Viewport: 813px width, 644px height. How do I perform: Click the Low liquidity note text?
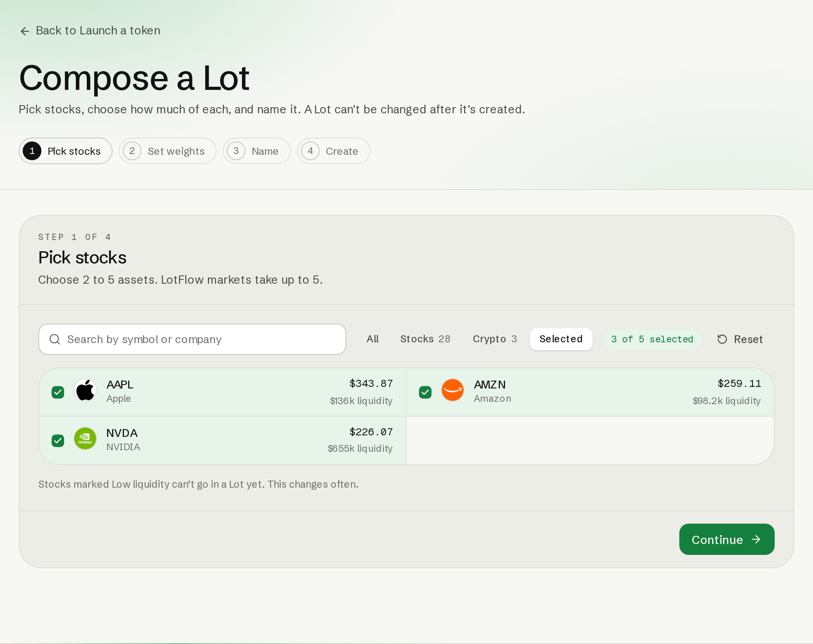pyautogui.click(x=198, y=484)
